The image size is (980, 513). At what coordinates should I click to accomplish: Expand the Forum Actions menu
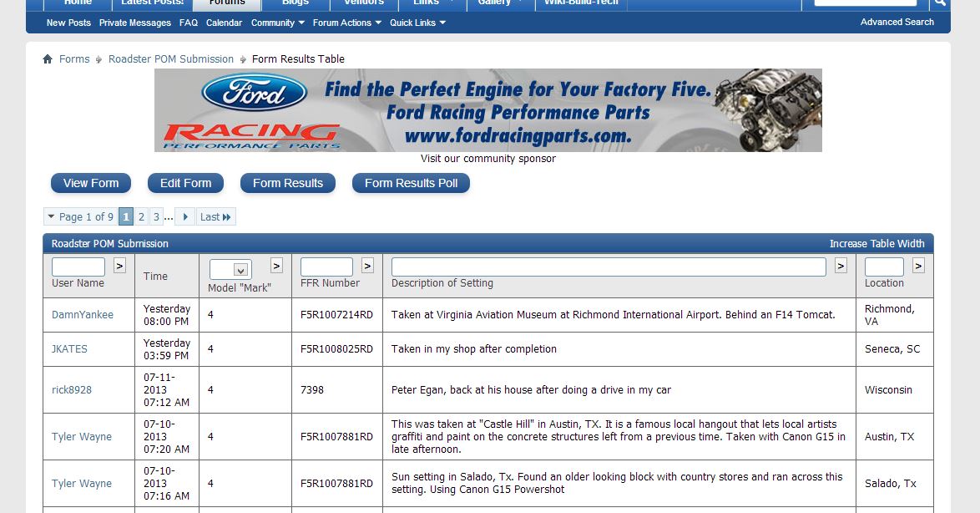347,23
